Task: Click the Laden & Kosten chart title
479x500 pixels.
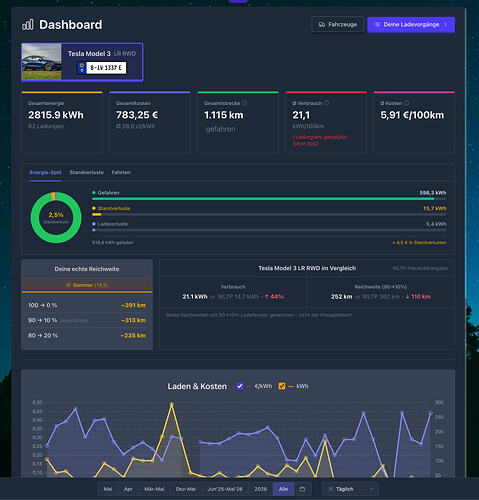Action: 197,386
